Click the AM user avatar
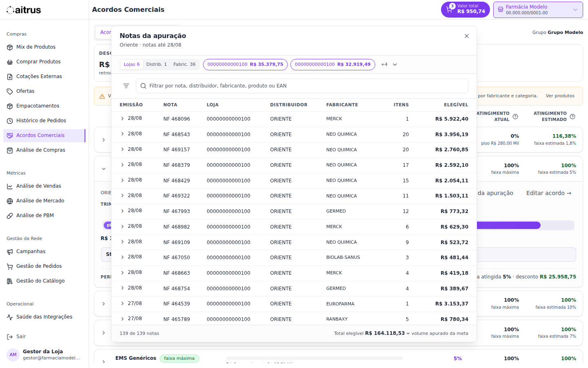The image size is (588, 368). [x=13, y=355]
